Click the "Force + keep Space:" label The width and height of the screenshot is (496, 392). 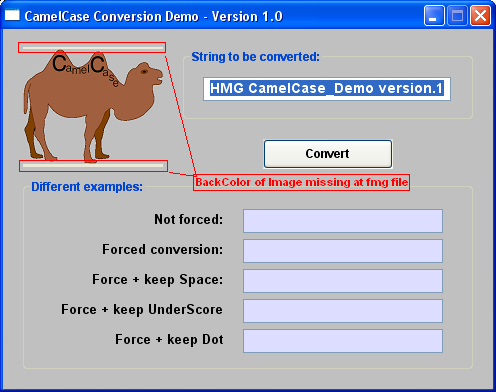click(x=157, y=279)
